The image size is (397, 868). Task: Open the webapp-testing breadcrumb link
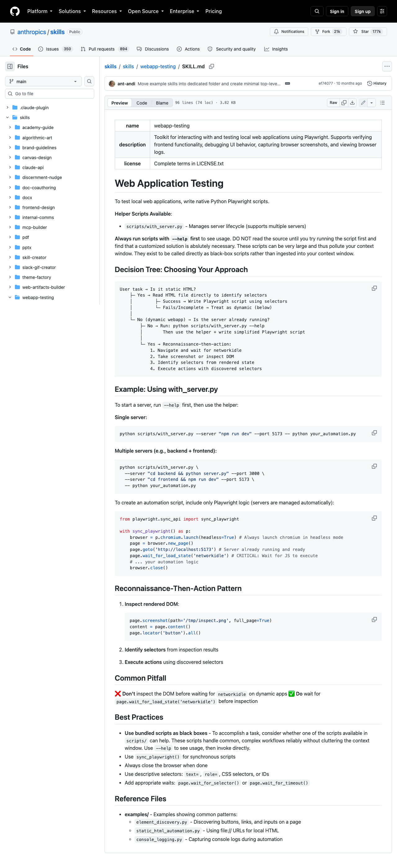point(158,66)
